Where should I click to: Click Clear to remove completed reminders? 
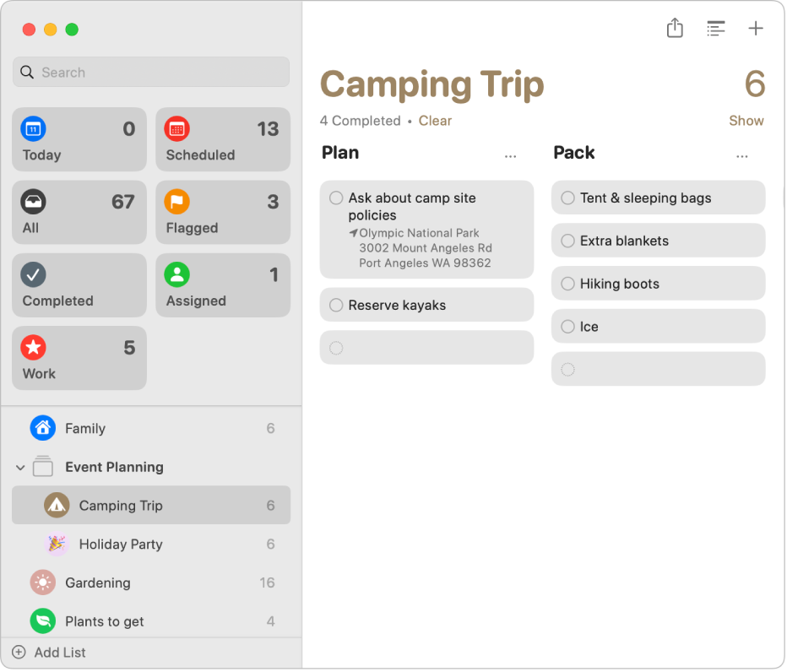(435, 121)
